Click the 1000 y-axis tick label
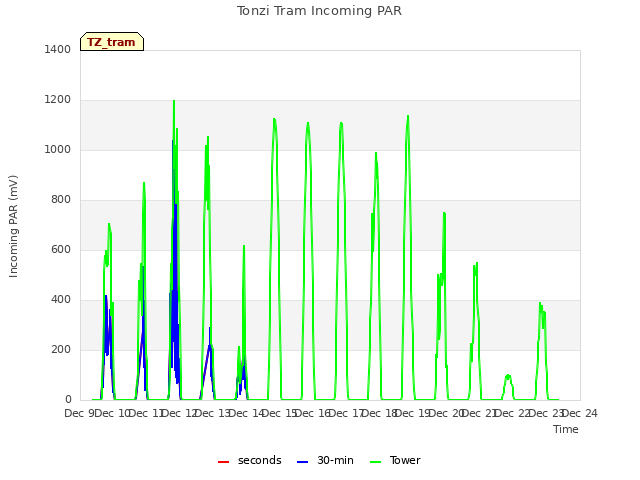The width and height of the screenshot is (640, 480). 58,149
